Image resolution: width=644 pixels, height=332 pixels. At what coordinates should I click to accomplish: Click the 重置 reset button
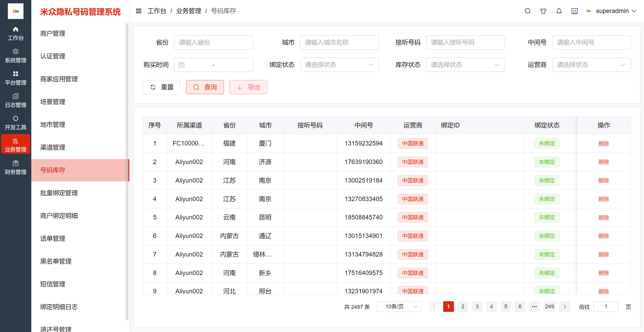[x=161, y=87]
